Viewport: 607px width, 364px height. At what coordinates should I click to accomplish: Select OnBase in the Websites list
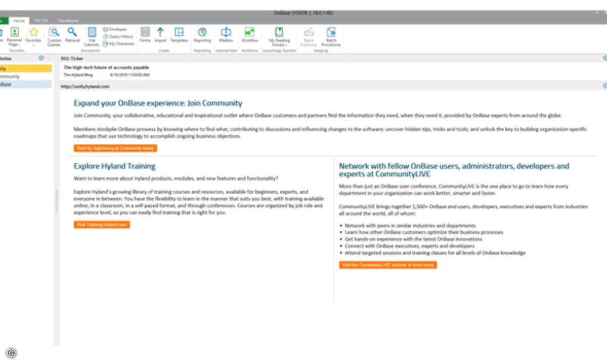coord(25,84)
